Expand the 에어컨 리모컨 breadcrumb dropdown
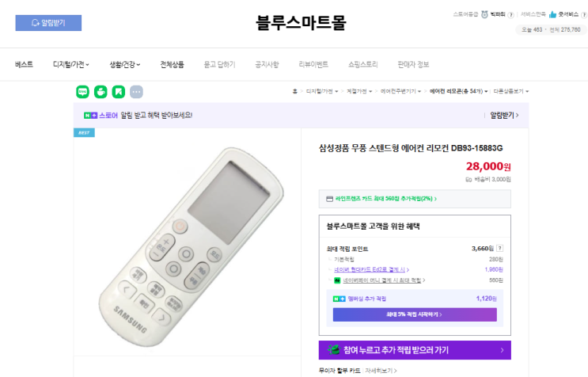 (459, 91)
